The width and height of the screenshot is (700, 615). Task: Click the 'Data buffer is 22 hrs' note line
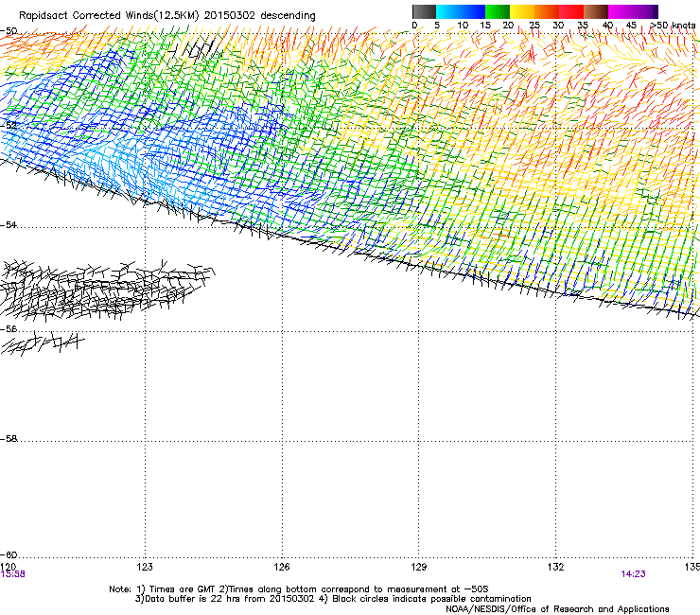333,599
